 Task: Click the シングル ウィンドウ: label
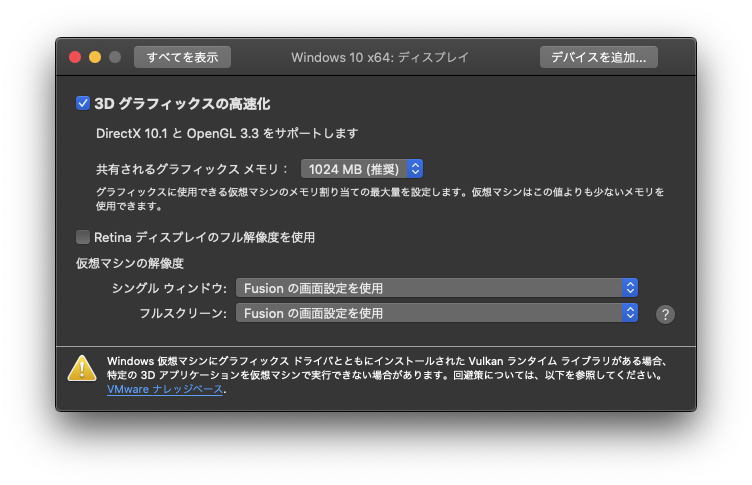169,288
